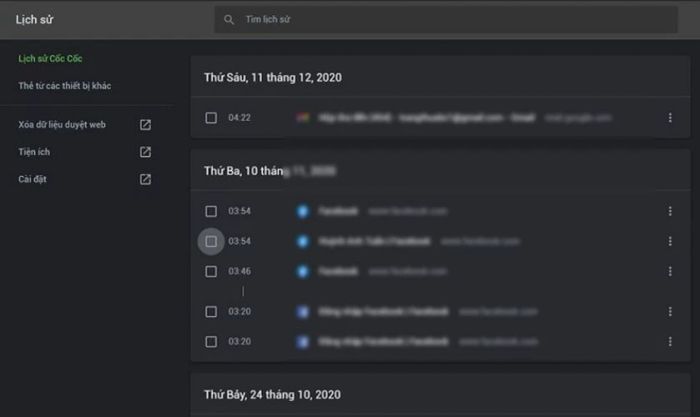Click the Facebook favicon on the 03:46 entry
Viewport: 700px width, 417px height.
point(302,271)
